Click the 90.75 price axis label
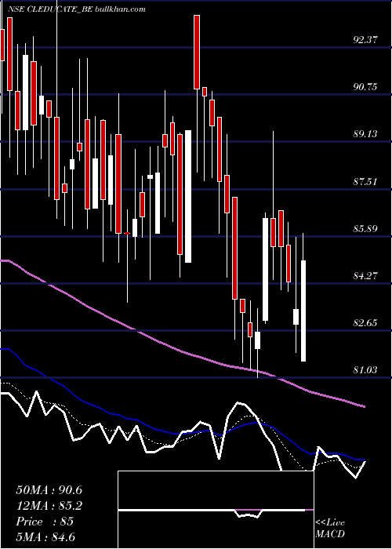The height and width of the screenshot is (549, 392). click(365, 87)
